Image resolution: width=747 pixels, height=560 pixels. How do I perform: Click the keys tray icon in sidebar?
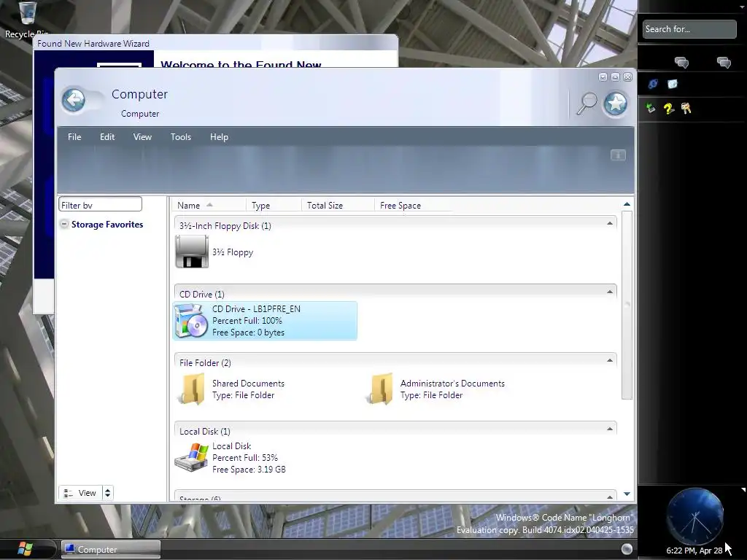point(686,109)
